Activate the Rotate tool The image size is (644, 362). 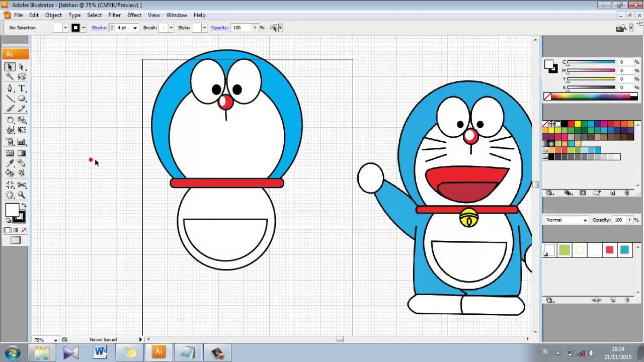(10, 120)
